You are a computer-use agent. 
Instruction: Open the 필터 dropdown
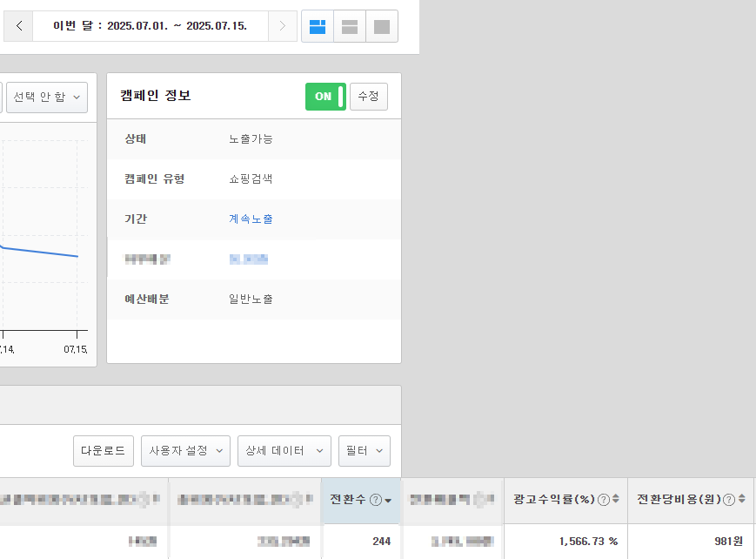point(365,451)
